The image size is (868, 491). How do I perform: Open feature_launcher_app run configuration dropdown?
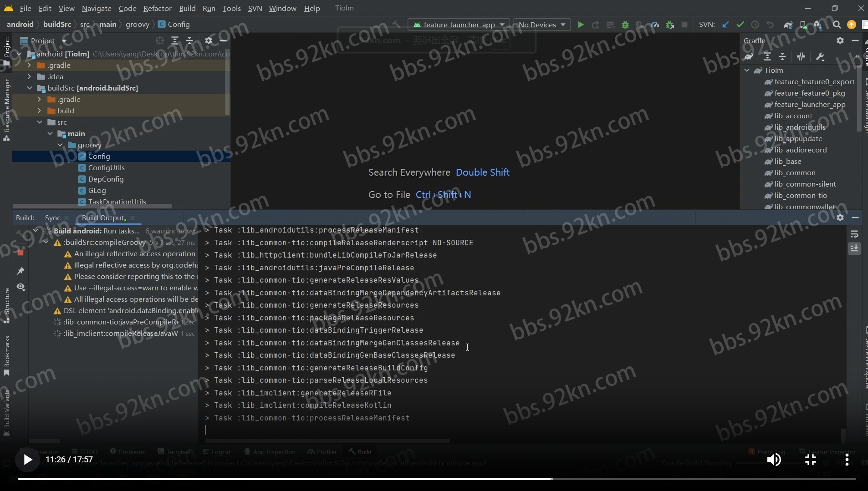tap(460, 25)
